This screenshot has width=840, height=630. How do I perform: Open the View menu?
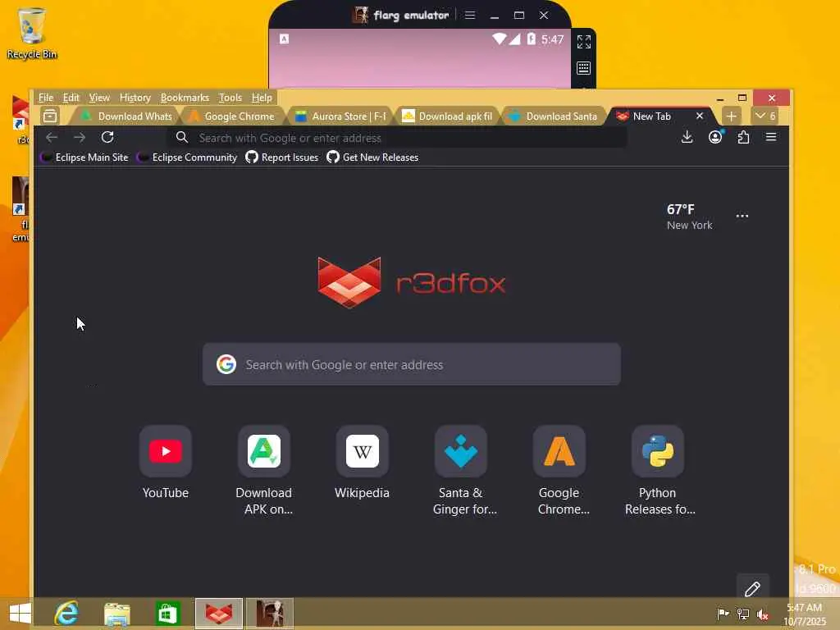(x=99, y=98)
